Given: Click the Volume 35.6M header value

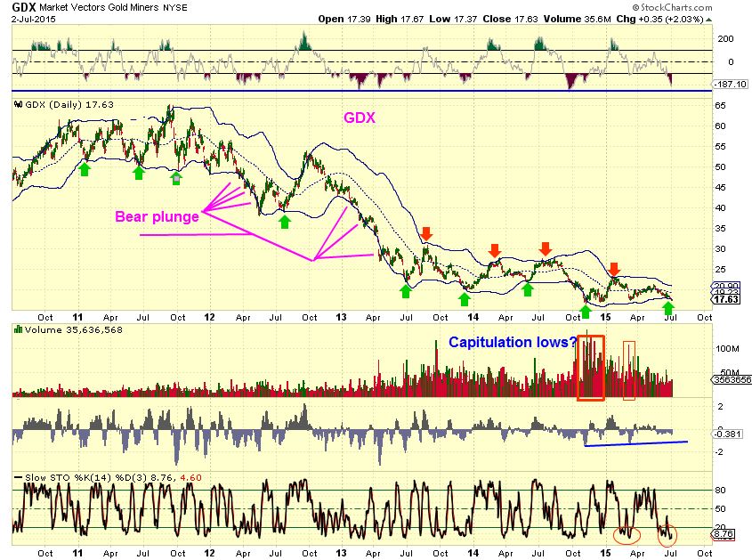Looking at the screenshot, I should pos(578,20).
